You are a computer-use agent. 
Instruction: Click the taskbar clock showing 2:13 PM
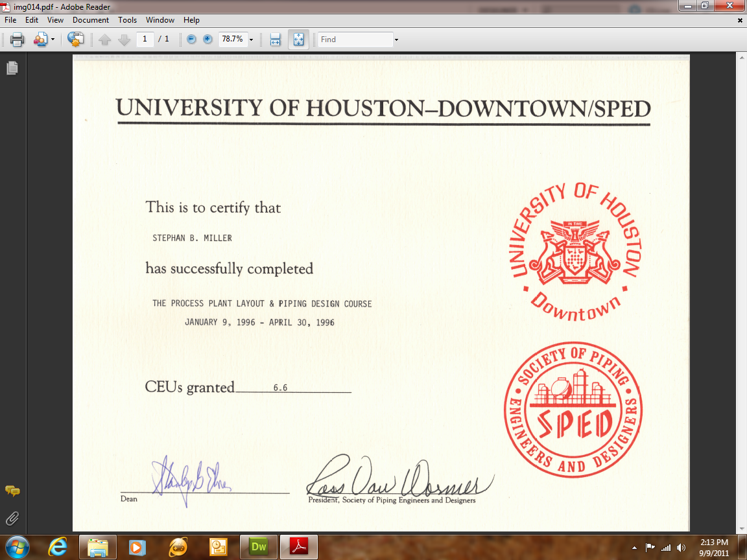[714, 548]
